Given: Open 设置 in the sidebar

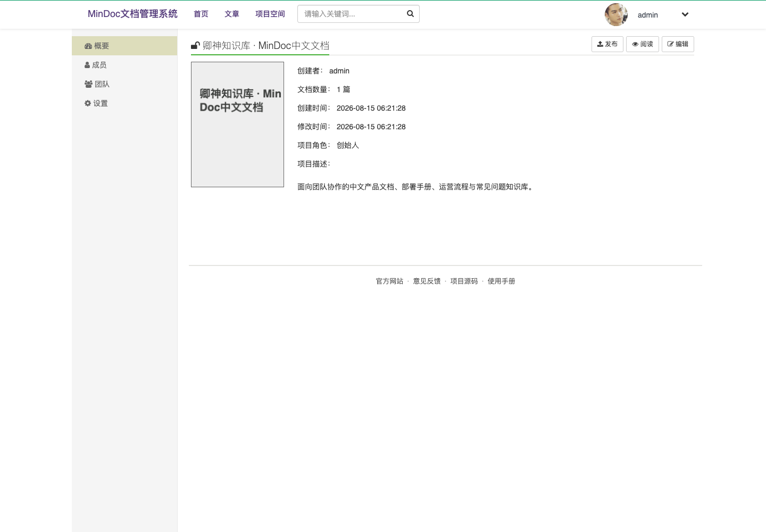Looking at the screenshot, I should [x=124, y=103].
